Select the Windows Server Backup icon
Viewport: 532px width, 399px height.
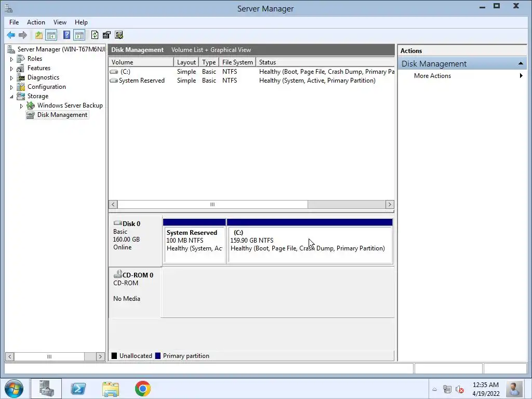[x=31, y=105]
